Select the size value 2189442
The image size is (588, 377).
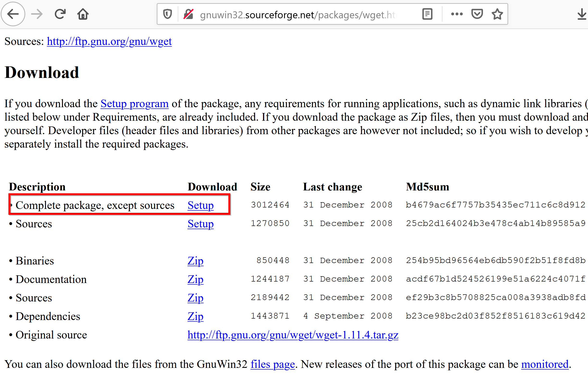click(270, 298)
